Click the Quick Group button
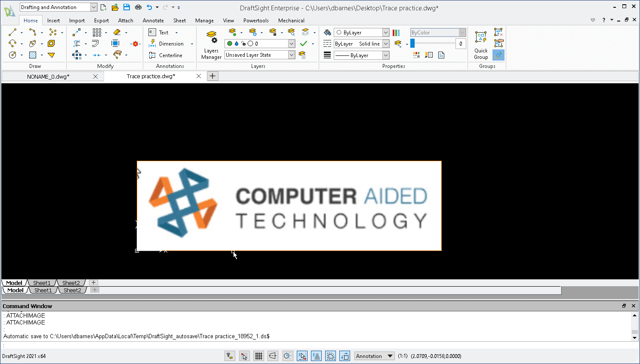Viewport: 640px width, 364px height. pos(481,45)
